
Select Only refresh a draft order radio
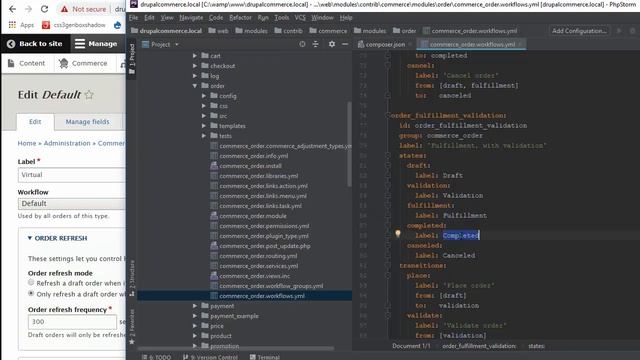[x=31, y=293]
